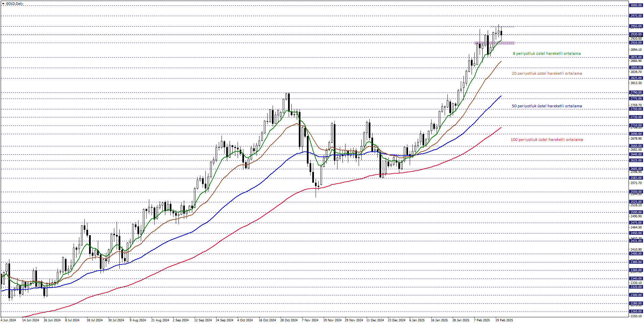The image size is (644, 324).
Task: Click the 2730.00 price level label
Action: coord(636,117)
